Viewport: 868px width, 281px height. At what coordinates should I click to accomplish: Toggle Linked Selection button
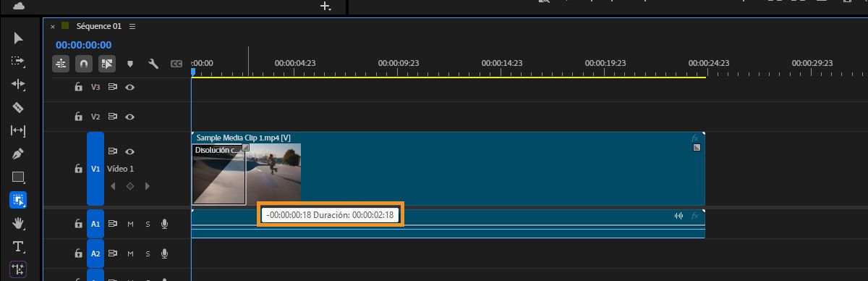click(107, 64)
